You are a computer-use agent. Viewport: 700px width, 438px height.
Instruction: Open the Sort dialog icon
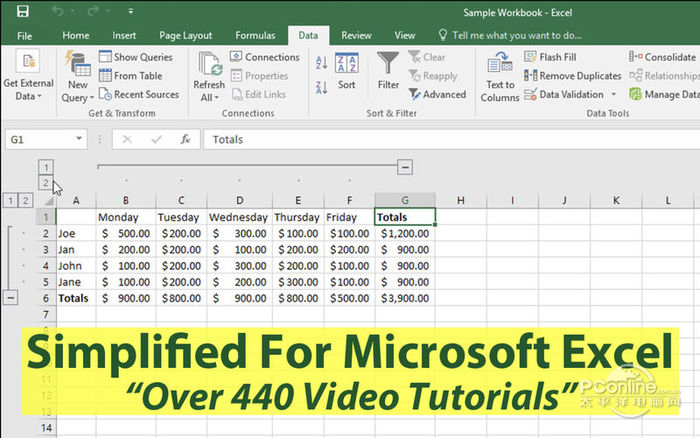point(347,65)
